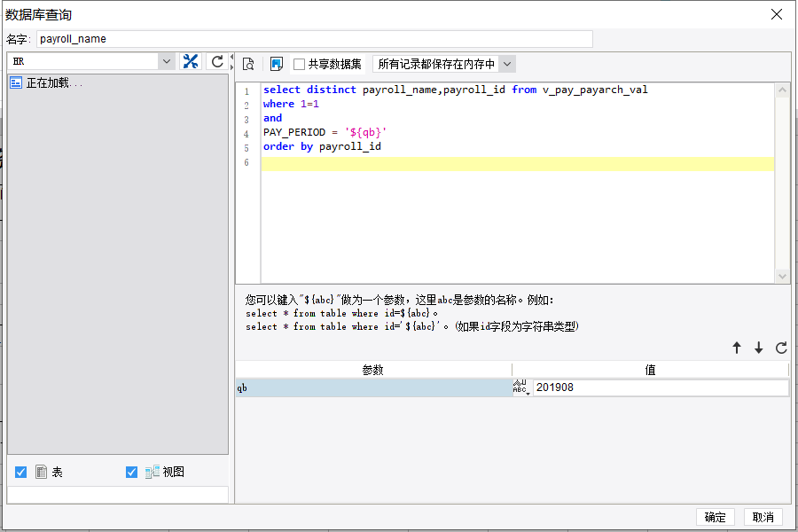Preview the SQL query results
The width and height of the screenshot is (798, 532).
pos(248,64)
